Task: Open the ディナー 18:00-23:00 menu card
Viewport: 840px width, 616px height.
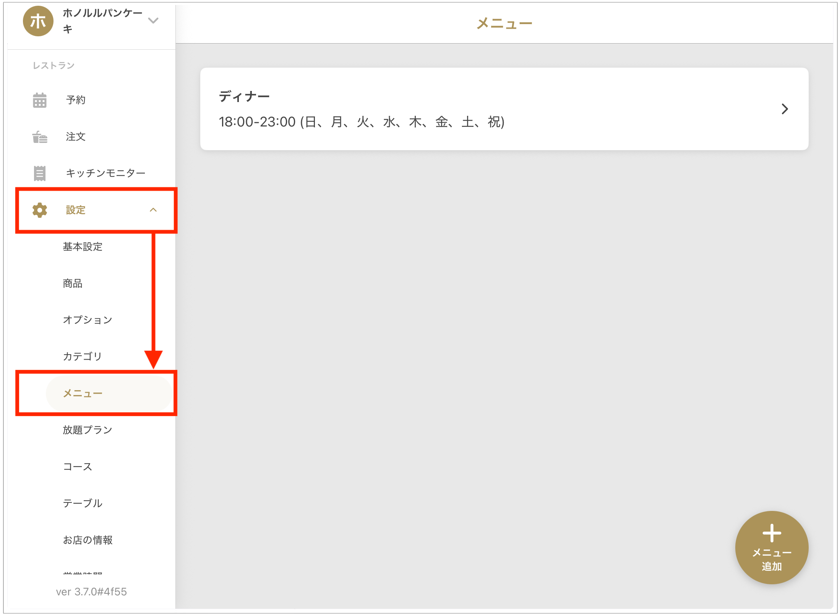Action: 459,109
